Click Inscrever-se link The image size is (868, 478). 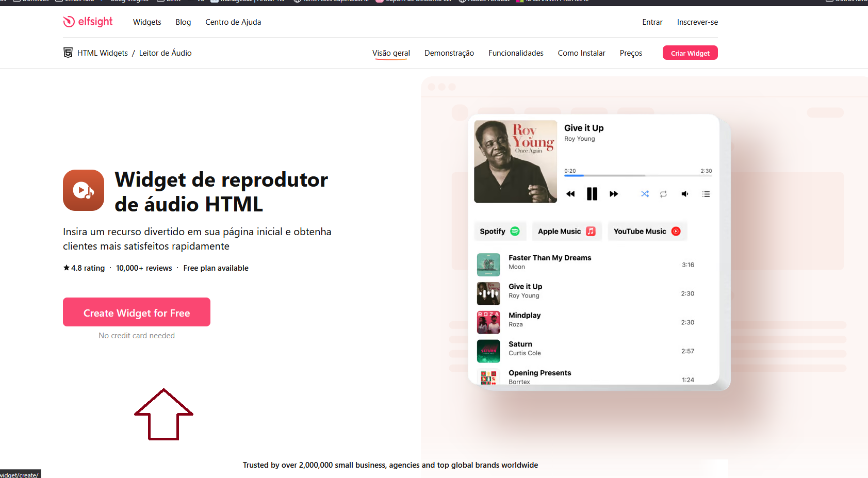(x=697, y=22)
